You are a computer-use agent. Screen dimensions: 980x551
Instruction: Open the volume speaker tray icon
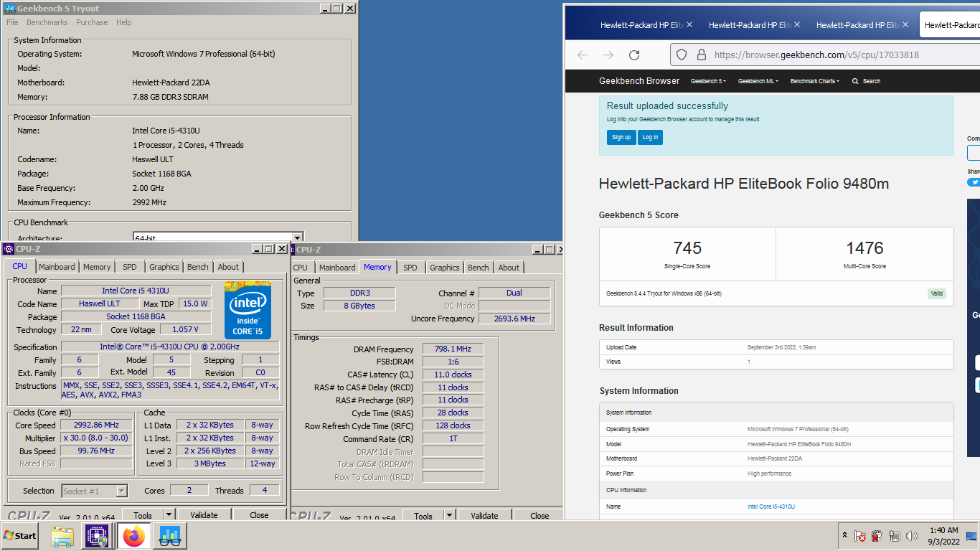(x=912, y=536)
